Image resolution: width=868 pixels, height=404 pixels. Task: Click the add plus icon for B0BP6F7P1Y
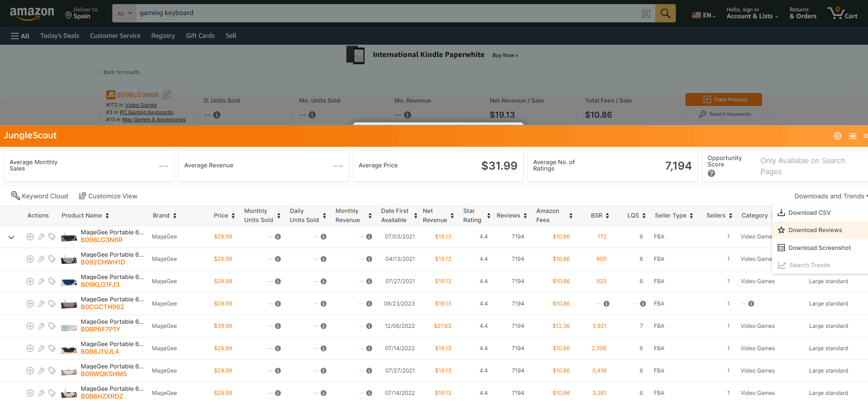coord(30,326)
